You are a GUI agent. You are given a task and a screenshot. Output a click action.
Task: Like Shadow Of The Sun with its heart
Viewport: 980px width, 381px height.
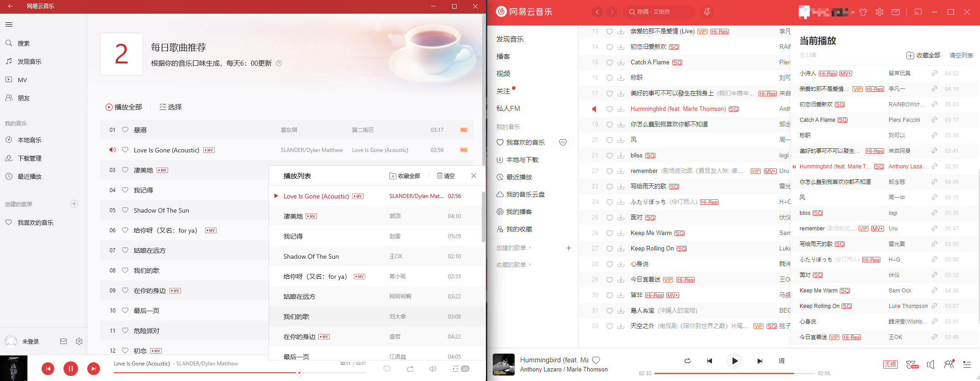pos(125,210)
